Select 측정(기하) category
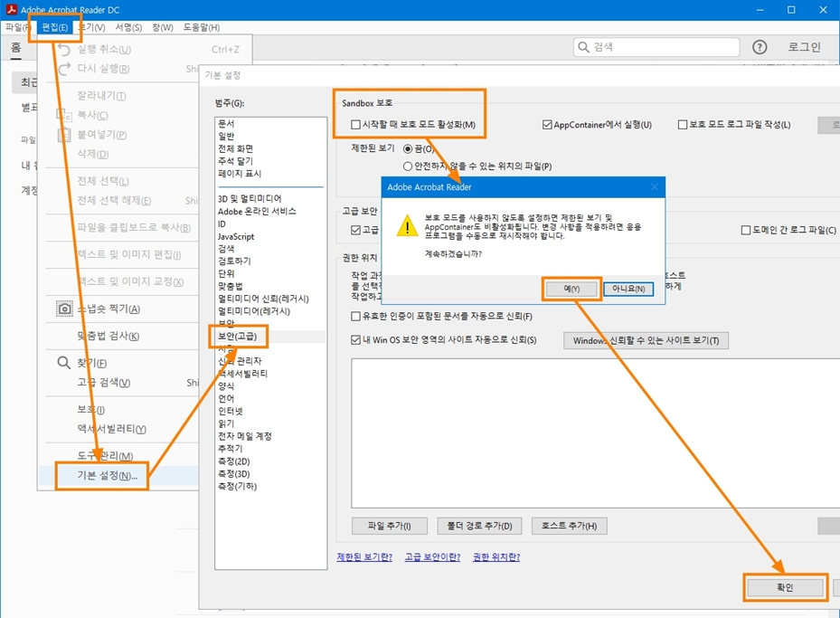Viewport: 840px width, 618px height. tap(237, 487)
